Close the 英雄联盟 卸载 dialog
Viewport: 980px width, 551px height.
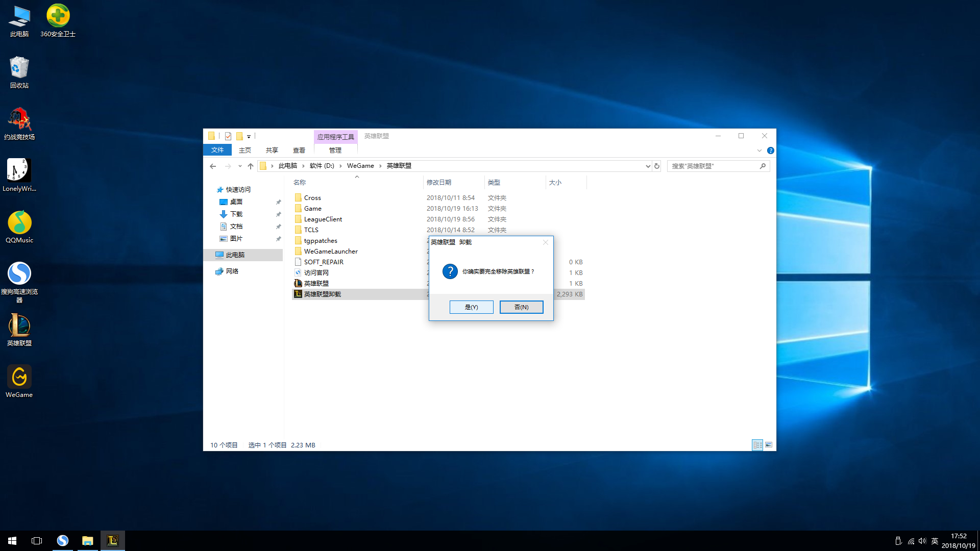(546, 242)
